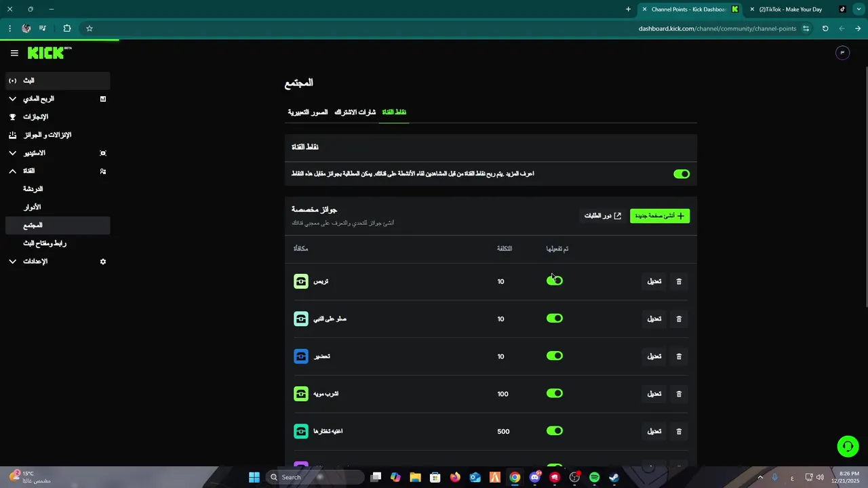Open site settings icon beside the URL
The height and width of the screenshot is (488, 868).
[x=806, y=28]
